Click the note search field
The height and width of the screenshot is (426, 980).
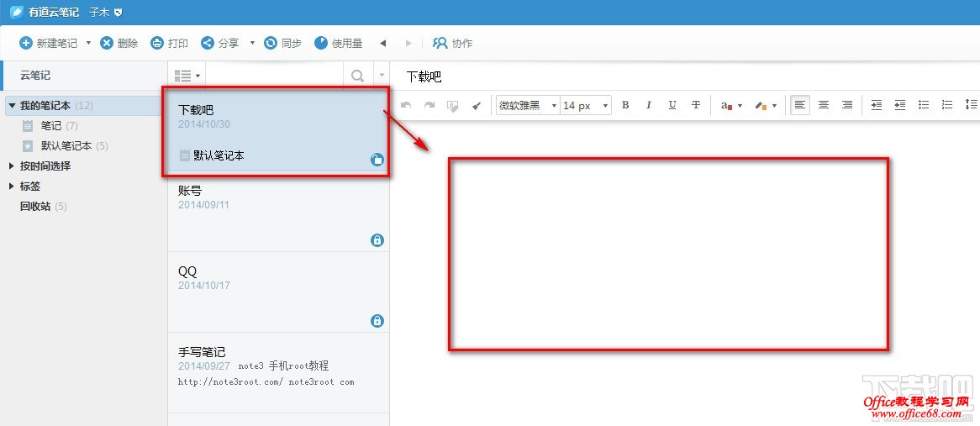[274, 76]
